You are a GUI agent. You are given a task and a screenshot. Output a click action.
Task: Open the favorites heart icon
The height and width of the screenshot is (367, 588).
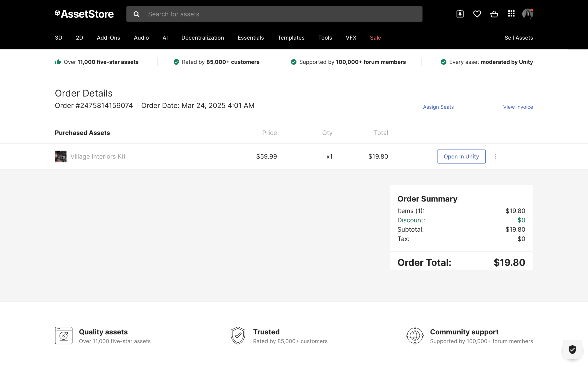tap(477, 14)
